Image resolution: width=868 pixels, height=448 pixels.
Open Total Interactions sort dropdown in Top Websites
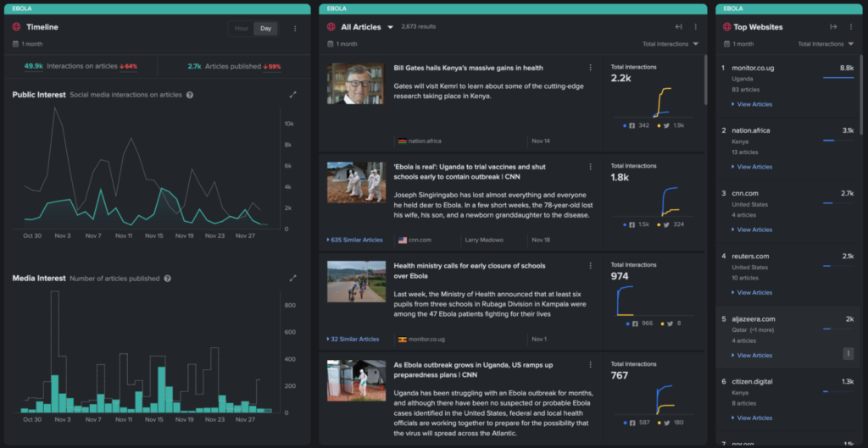coord(826,44)
